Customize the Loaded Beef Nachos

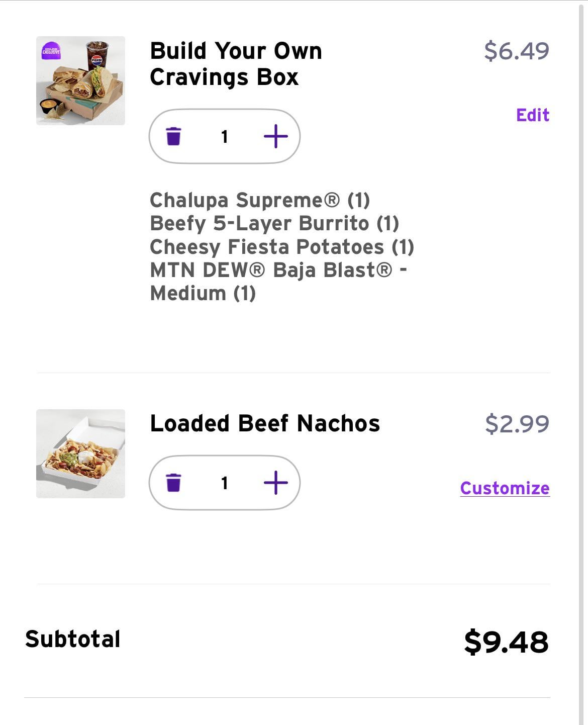(x=505, y=488)
